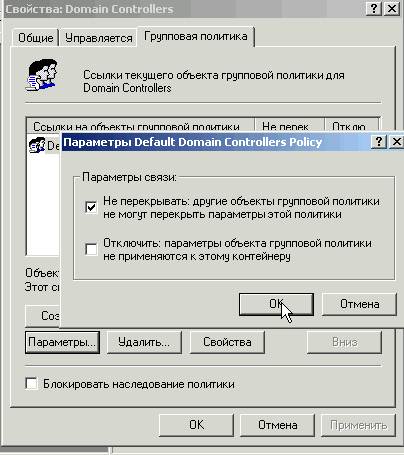
Task: Open the Управляется tab
Action: pos(99,38)
